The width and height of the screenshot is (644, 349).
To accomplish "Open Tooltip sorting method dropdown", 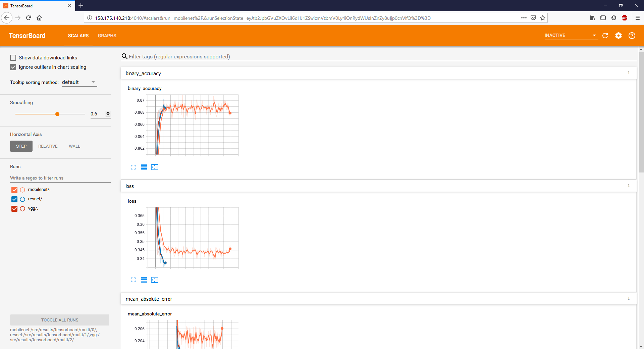I will [79, 82].
